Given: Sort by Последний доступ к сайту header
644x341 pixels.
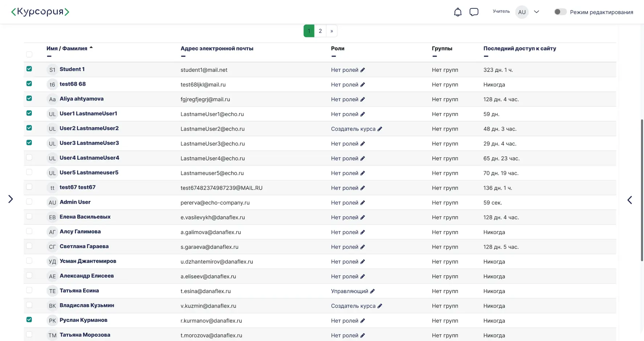Looking at the screenshot, I should click(519, 48).
